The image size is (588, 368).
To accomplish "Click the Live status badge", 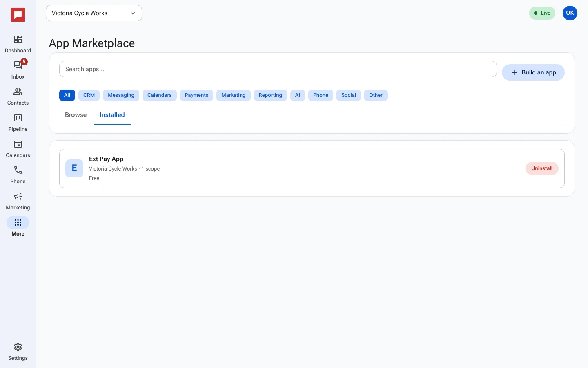I will pyautogui.click(x=542, y=13).
